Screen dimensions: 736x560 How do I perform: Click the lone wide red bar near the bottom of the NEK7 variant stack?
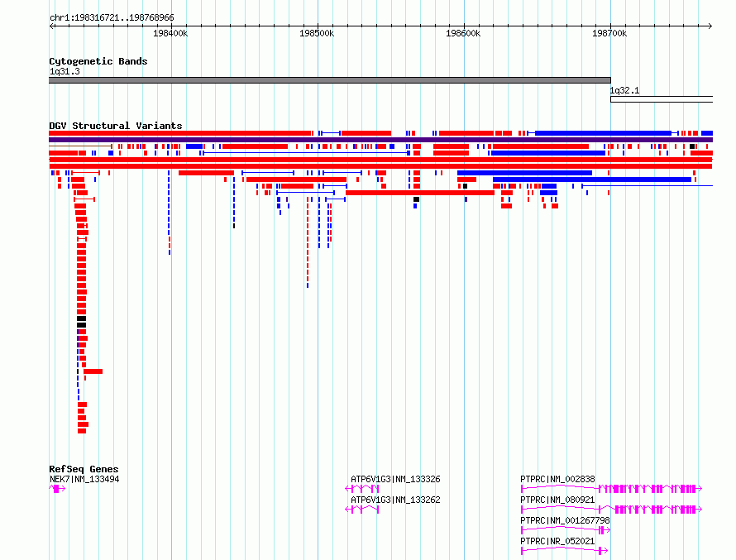93,371
